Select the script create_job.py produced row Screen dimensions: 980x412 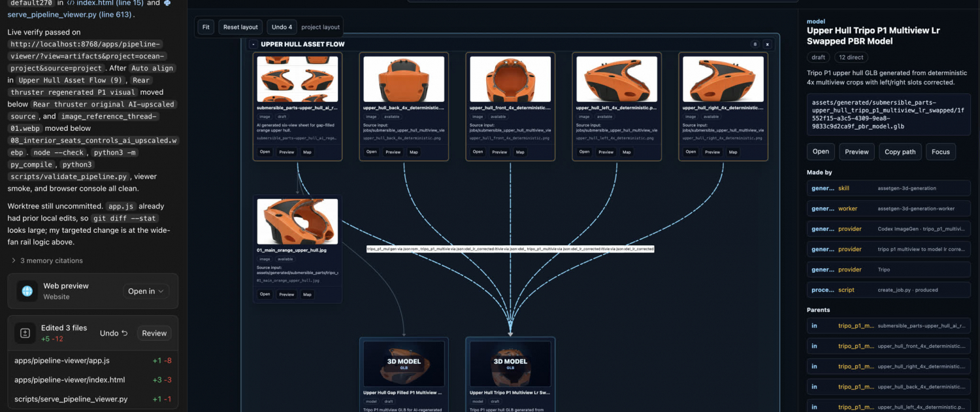pos(889,290)
